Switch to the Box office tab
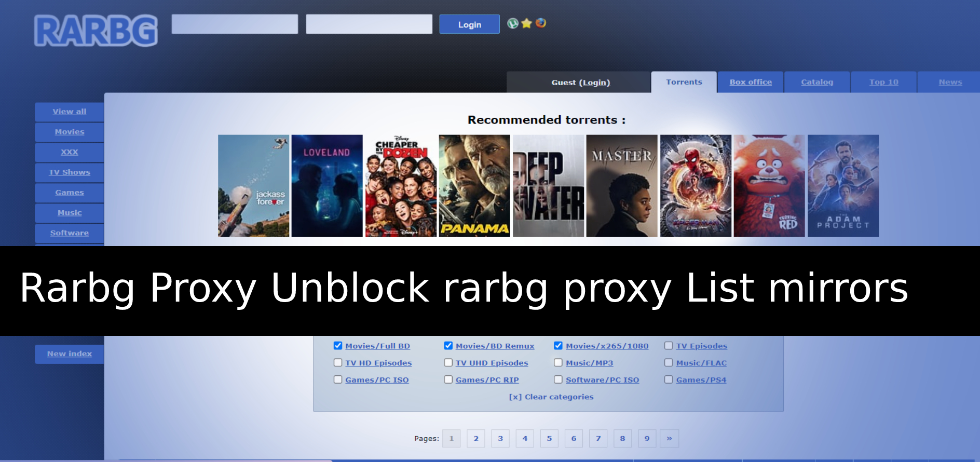 tap(751, 82)
